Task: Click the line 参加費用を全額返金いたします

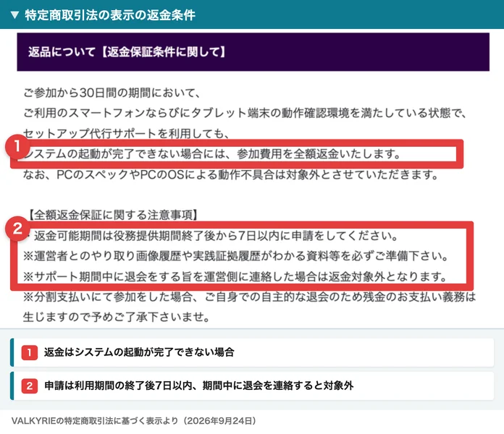Action: click(211, 154)
